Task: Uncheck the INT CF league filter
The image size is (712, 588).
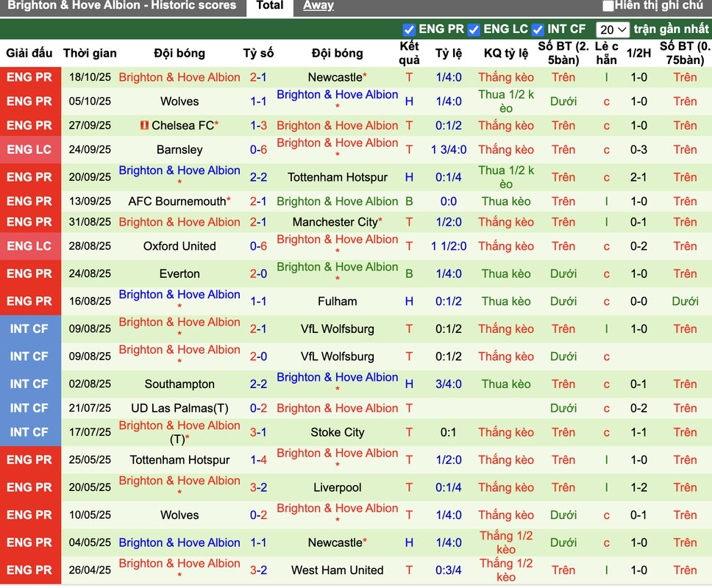Action: pos(538,30)
